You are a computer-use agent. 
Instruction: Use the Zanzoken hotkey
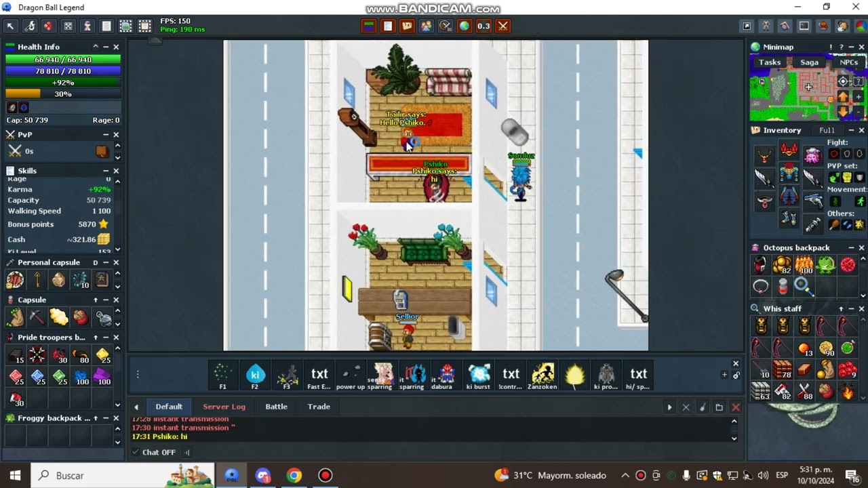point(542,375)
